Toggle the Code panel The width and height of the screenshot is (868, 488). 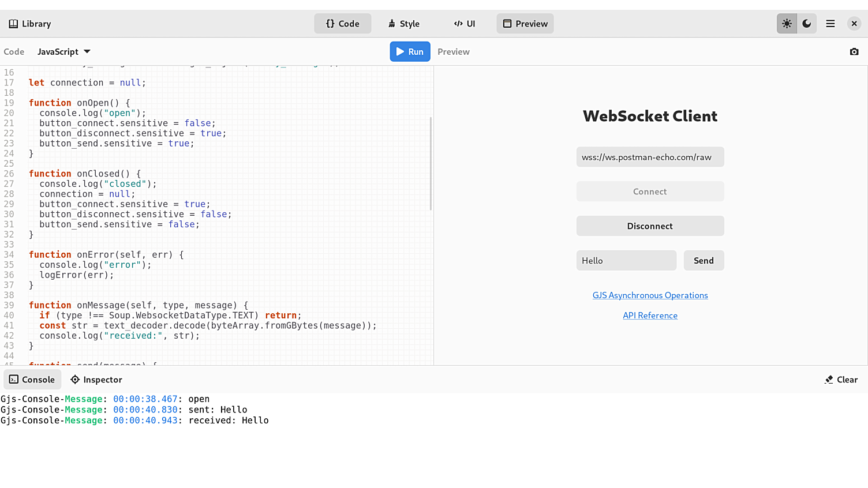click(342, 24)
